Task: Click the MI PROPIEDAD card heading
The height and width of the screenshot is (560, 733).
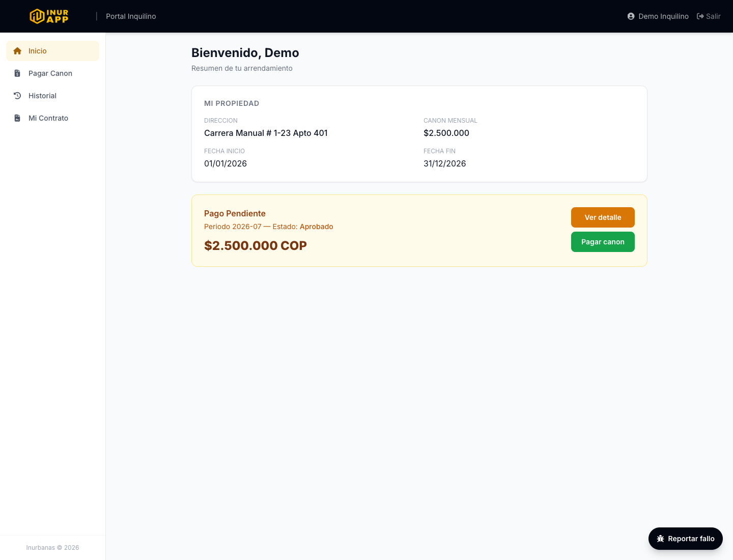Action: point(232,103)
